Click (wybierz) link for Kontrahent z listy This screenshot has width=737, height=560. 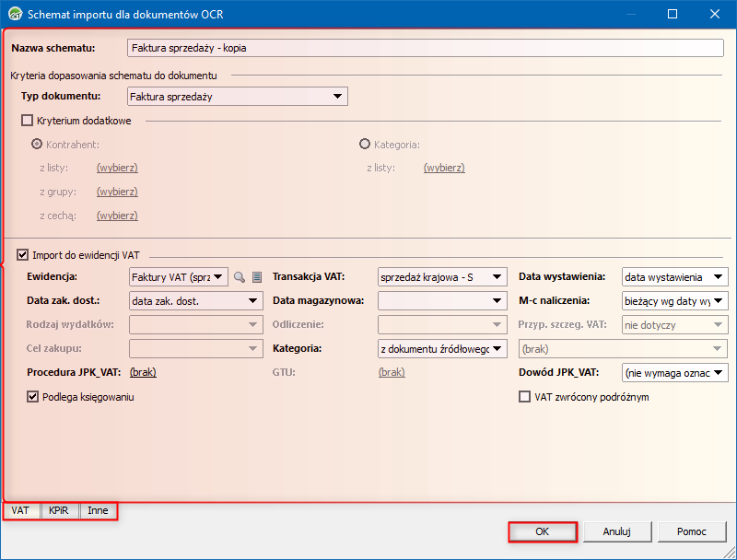coord(117,168)
